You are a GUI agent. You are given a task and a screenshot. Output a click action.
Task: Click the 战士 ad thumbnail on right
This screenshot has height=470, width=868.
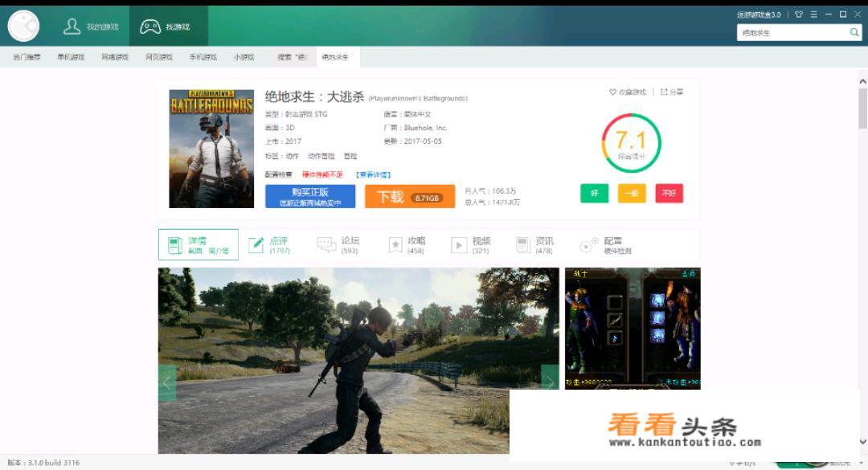633,329
